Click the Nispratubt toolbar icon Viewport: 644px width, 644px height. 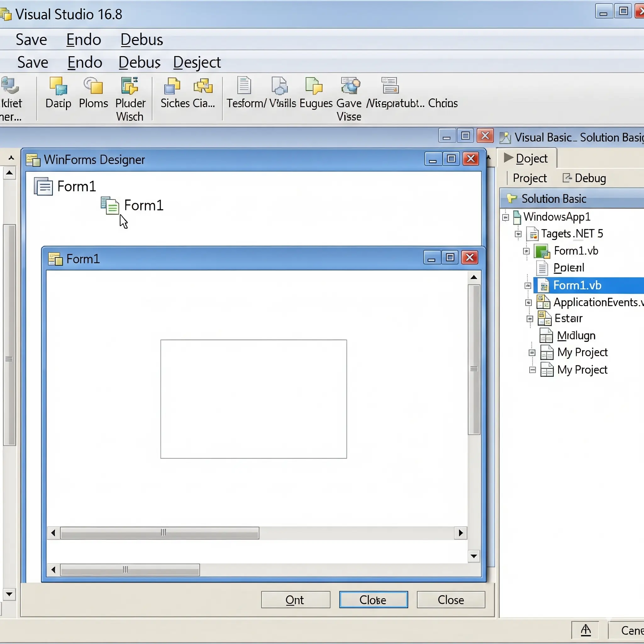pos(390,85)
